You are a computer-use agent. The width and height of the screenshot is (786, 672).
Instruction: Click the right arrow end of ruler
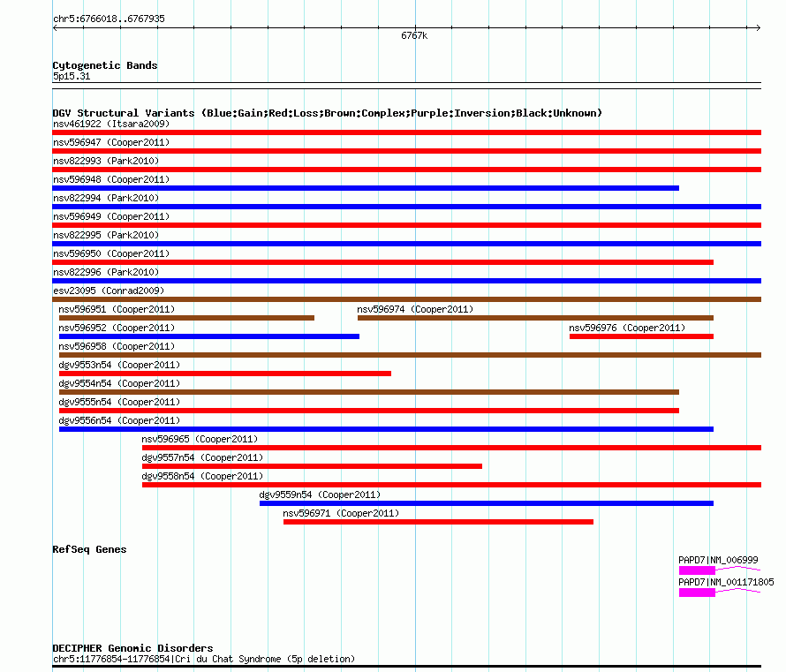click(x=759, y=27)
